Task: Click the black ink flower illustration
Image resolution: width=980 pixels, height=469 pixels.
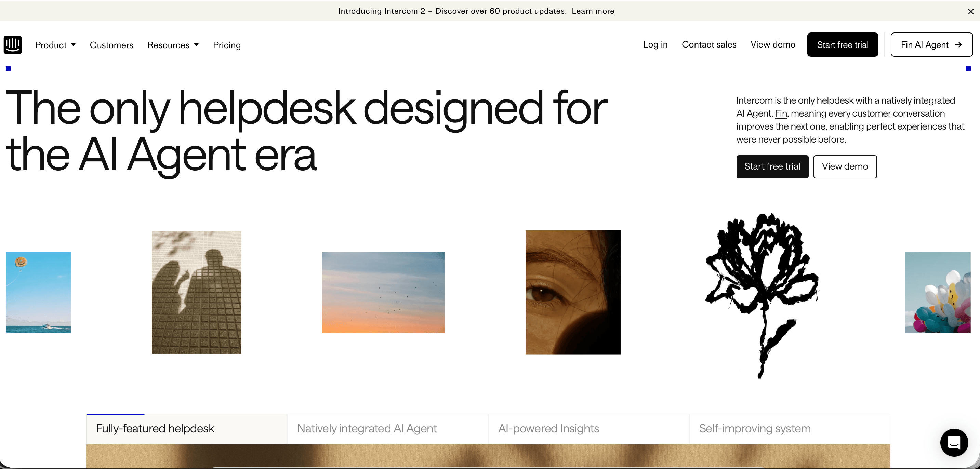Action: 762,296
